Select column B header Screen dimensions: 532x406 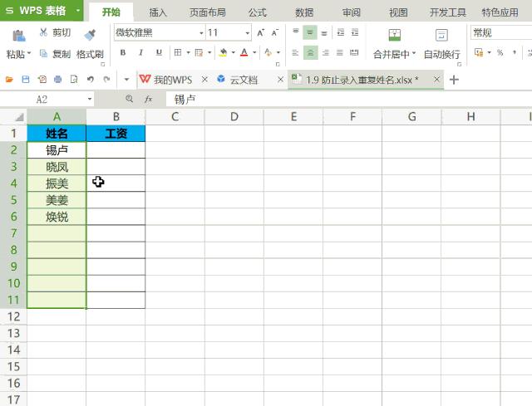coord(116,116)
